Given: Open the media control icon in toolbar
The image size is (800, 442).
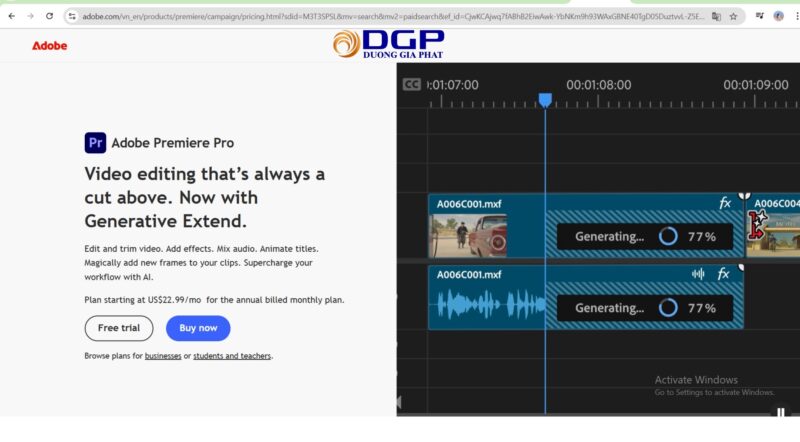Looking at the screenshot, I should [x=760, y=16].
